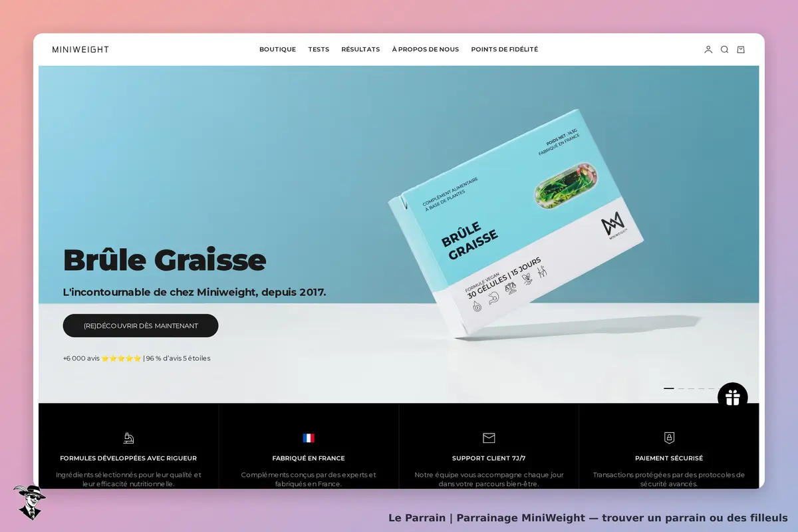This screenshot has height=532, width=798.
Task: Open the gift rewards widget button
Action: 733,398
